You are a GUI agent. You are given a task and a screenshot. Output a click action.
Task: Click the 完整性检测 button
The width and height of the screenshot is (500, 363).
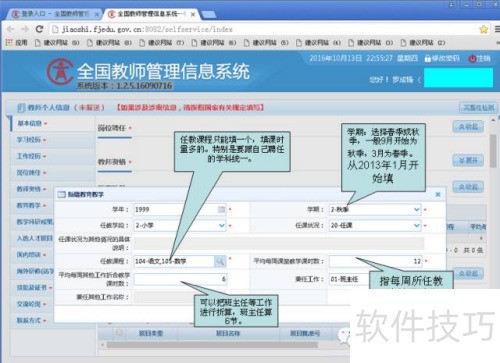pyautogui.click(x=478, y=107)
